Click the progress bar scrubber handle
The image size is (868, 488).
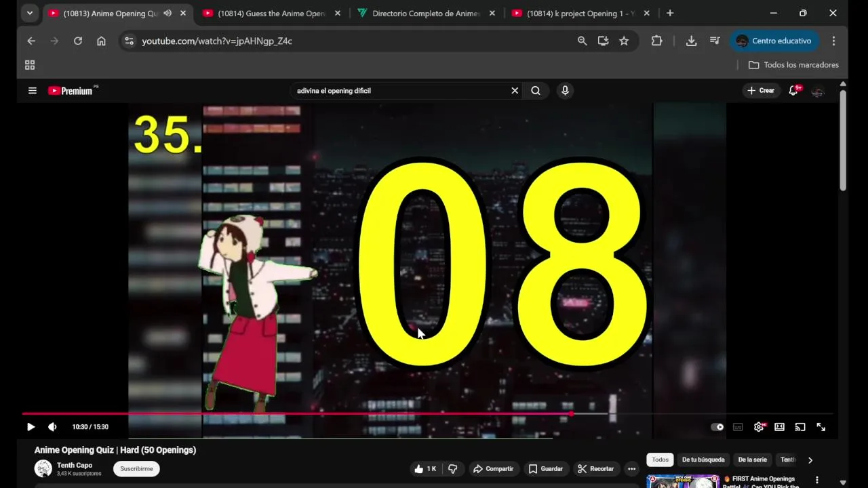571,413
